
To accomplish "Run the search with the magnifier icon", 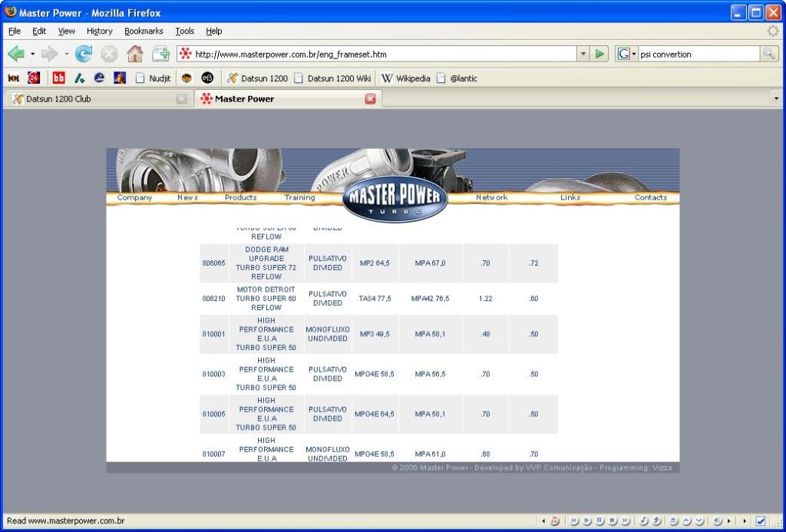I will 768,54.
